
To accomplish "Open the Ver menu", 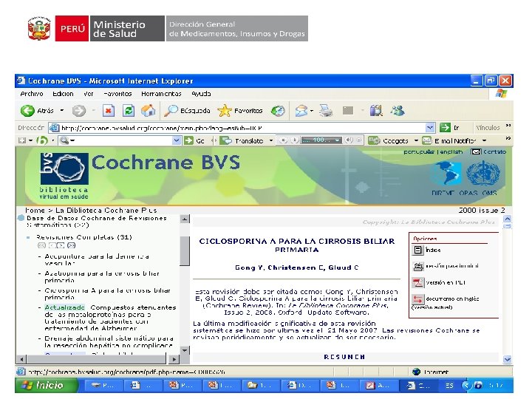I will tap(88, 94).
